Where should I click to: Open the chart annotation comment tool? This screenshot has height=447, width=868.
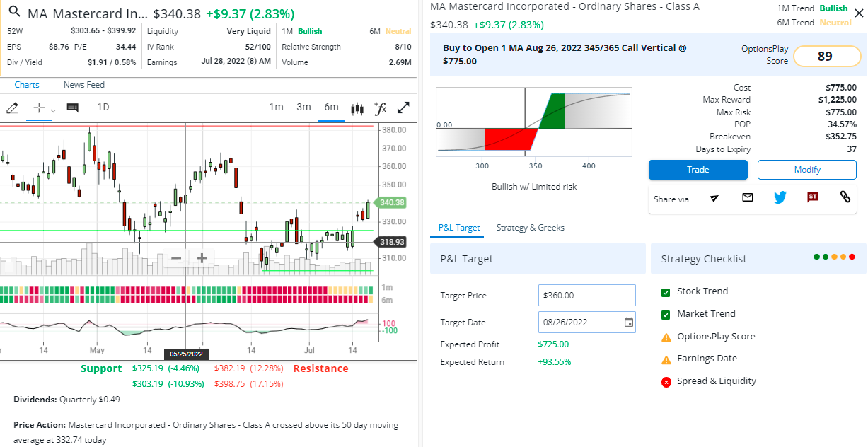point(72,108)
